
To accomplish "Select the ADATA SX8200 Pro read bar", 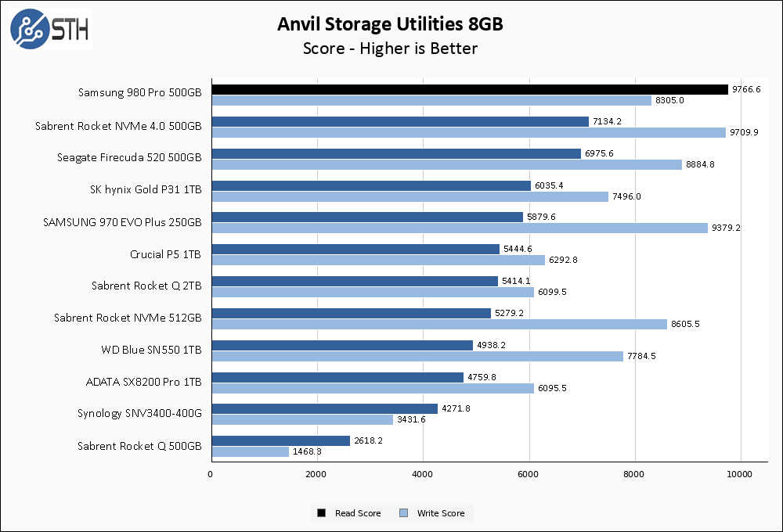I will coord(337,377).
